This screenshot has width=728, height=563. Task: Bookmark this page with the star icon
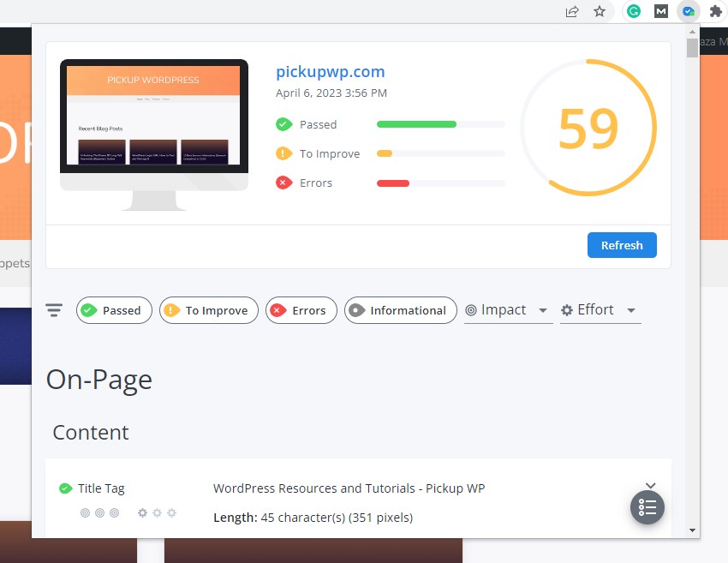click(x=600, y=11)
